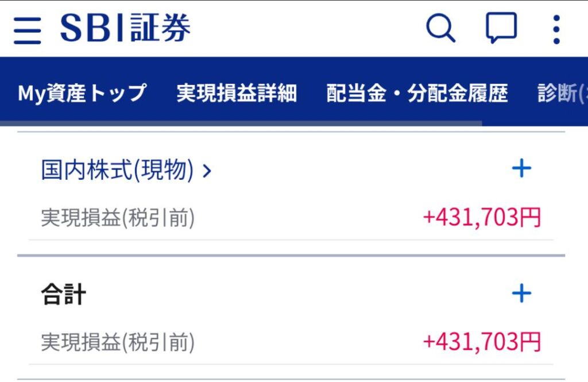
Task: Click the SBI証券 logo
Action: click(125, 28)
